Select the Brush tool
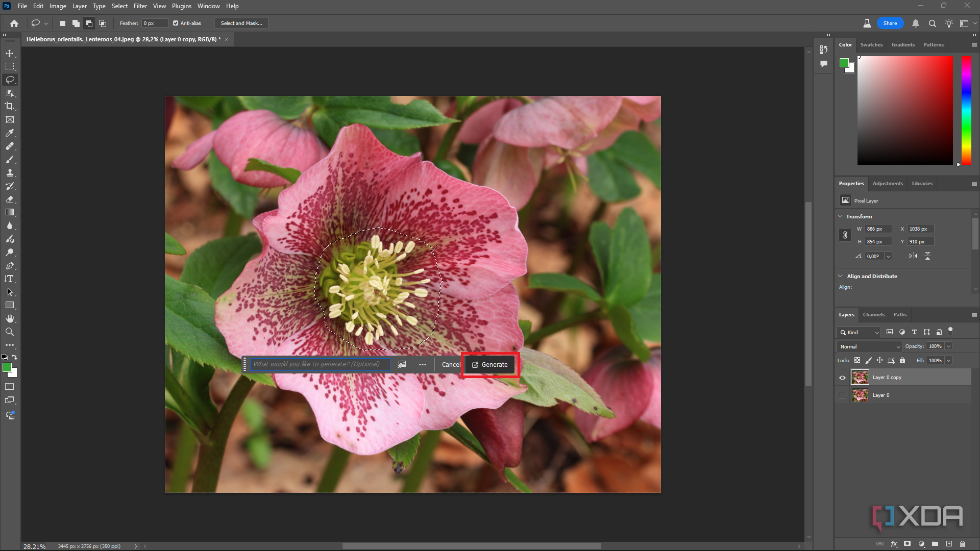This screenshot has height=551, width=980. [10, 159]
